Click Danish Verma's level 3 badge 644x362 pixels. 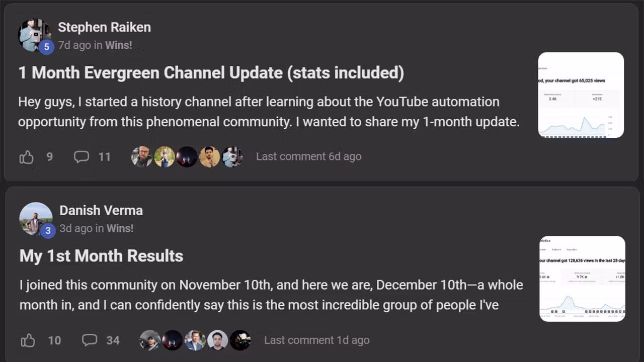click(x=48, y=231)
